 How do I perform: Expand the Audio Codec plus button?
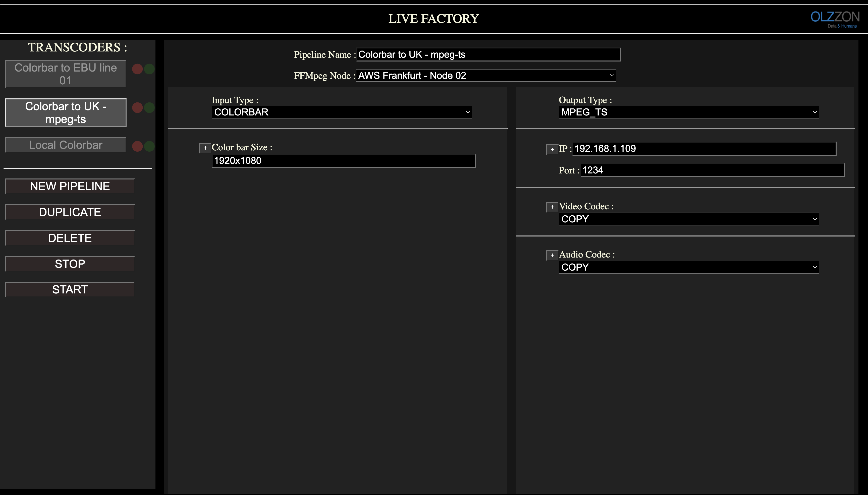click(x=552, y=255)
